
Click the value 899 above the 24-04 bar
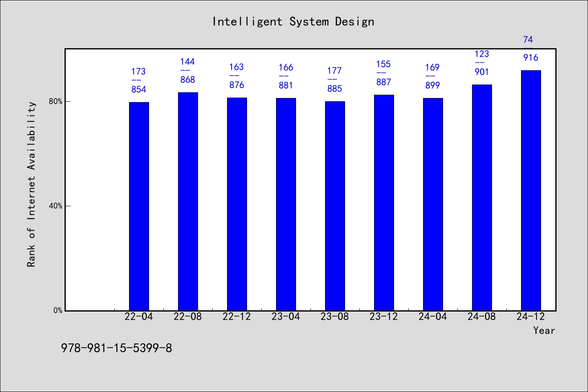point(433,85)
